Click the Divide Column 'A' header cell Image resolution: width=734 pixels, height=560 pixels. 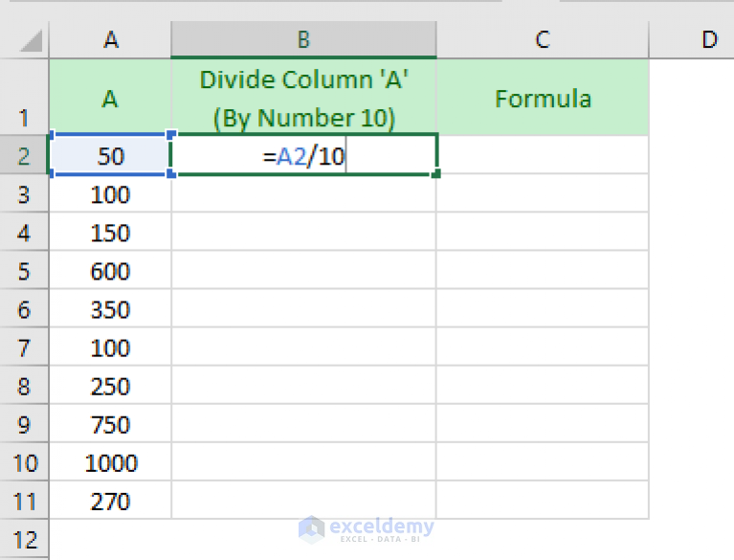click(x=303, y=98)
